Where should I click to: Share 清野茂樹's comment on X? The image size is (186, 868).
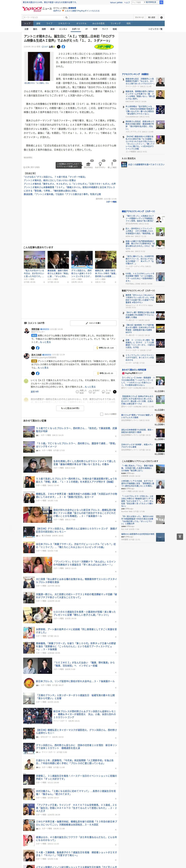point(33,348)
